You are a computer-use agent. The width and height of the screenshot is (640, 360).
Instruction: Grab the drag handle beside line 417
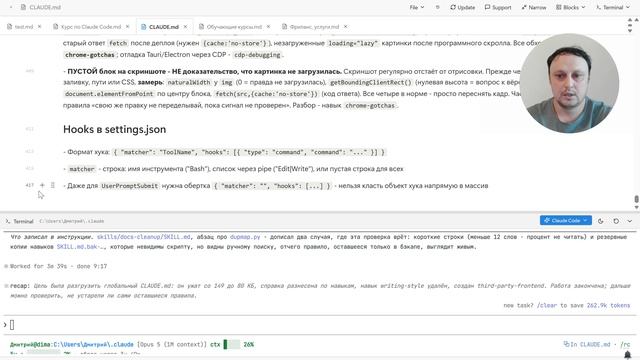53,185
